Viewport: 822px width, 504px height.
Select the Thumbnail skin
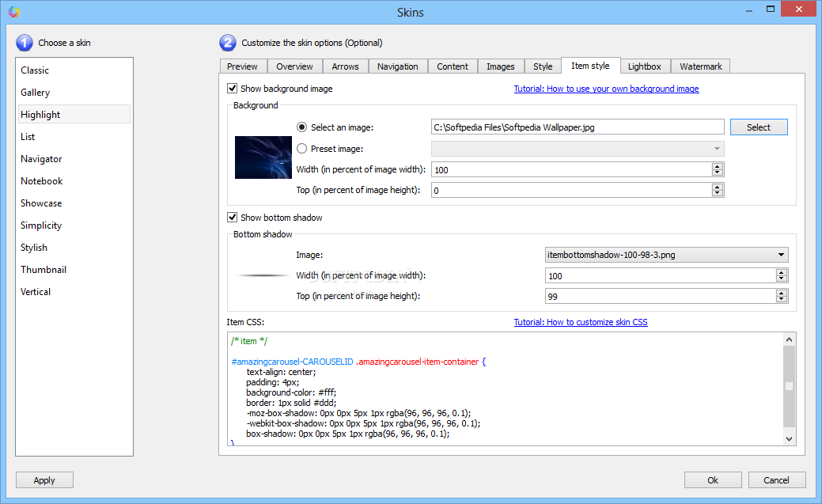coord(74,270)
